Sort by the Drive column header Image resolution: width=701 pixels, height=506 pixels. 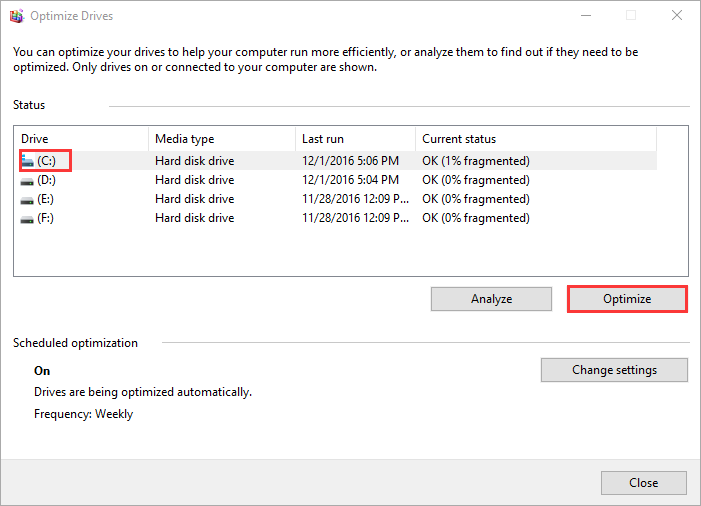coord(82,139)
